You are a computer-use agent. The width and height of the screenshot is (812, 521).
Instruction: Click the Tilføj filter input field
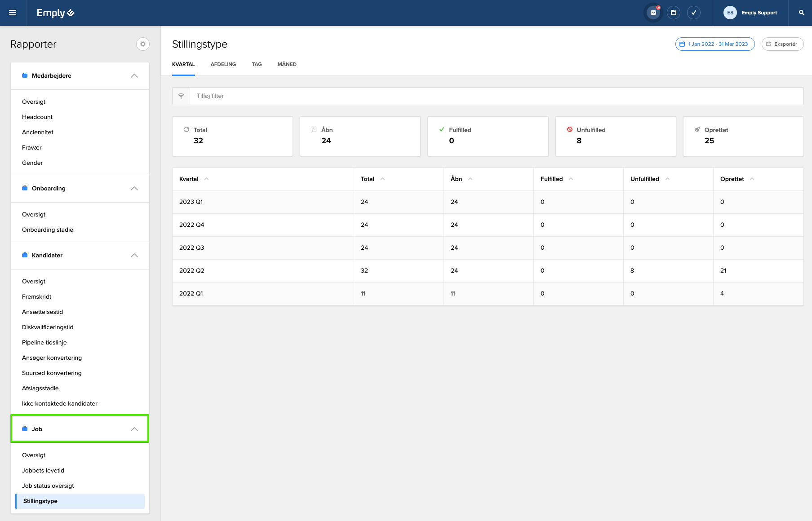pyautogui.click(x=494, y=96)
